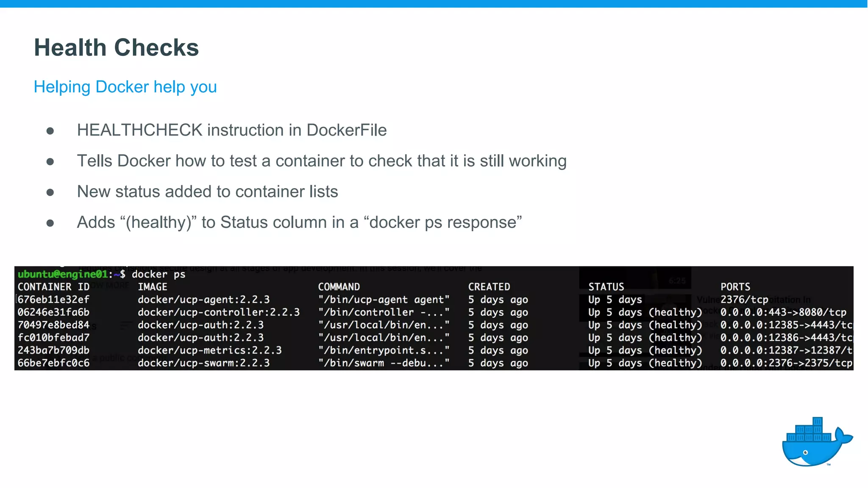The width and height of the screenshot is (868, 488).
Task: Click image name docker/ucp-controller:2.2.3
Action: pyautogui.click(x=219, y=312)
